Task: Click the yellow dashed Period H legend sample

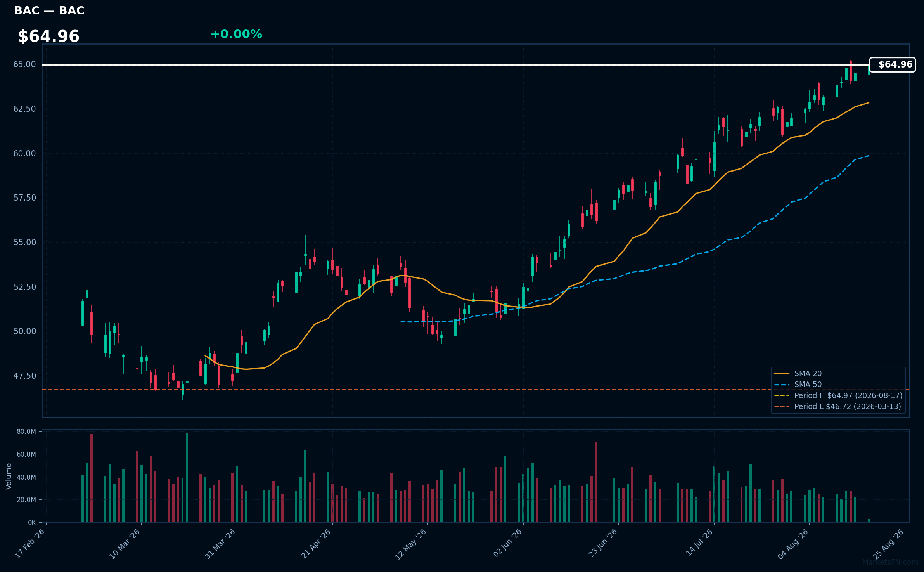Action: pyautogui.click(x=782, y=396)
